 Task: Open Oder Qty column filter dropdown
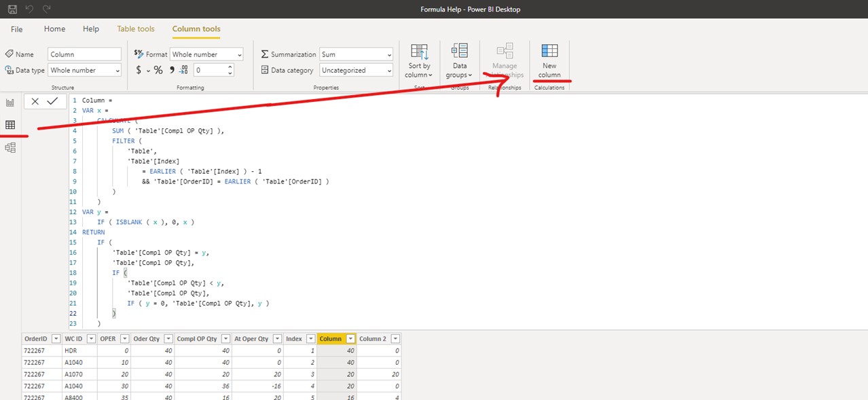tap(167, 338)
